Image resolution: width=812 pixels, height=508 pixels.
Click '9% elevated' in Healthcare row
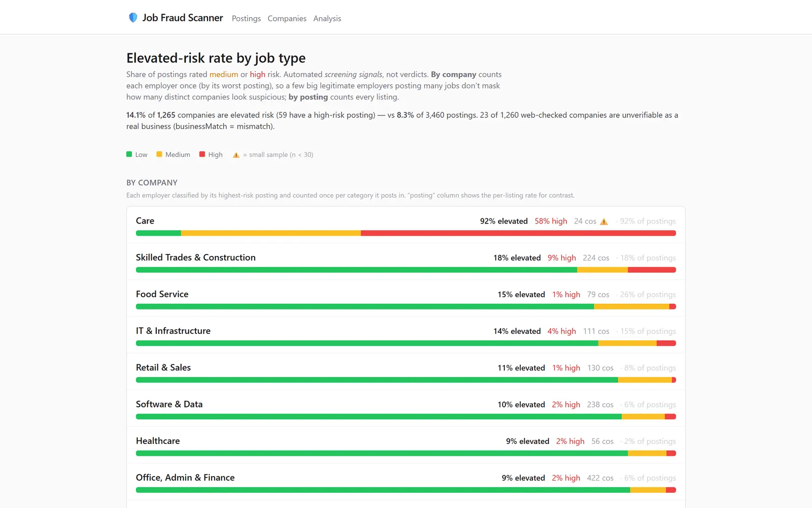[x=528, y=441]
